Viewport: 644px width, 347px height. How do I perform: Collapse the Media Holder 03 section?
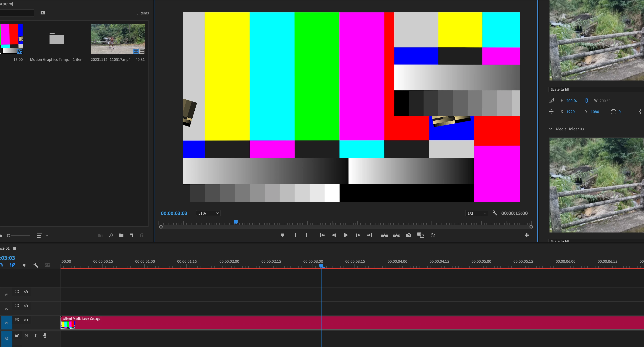tap(550, 129)
